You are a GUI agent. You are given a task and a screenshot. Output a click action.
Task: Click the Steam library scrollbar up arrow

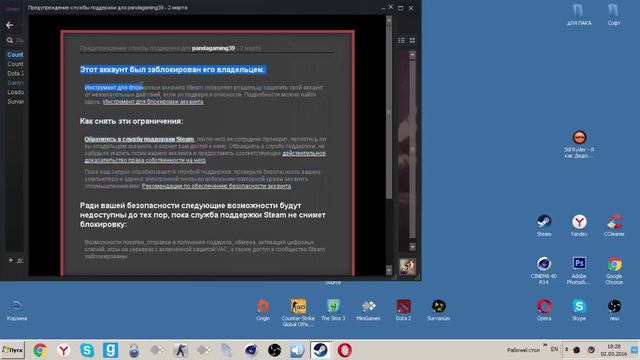[x=412, y=55]
